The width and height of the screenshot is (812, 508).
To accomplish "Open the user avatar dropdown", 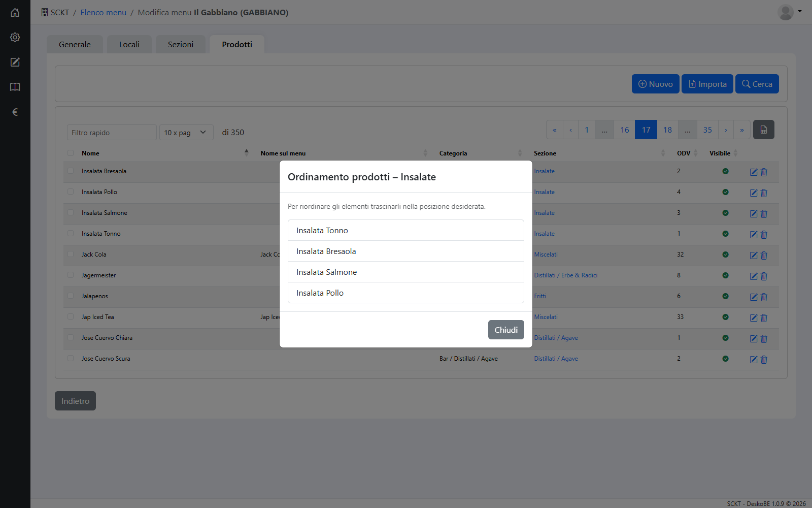I will 789,12.
